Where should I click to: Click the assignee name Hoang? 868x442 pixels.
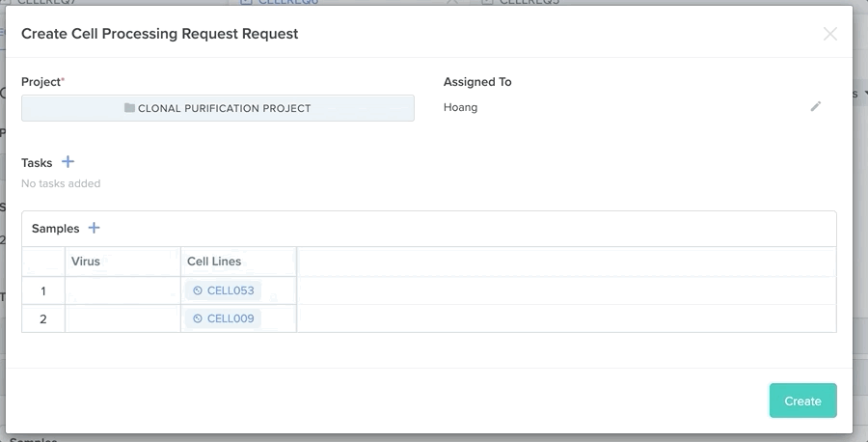coord(460,107)
